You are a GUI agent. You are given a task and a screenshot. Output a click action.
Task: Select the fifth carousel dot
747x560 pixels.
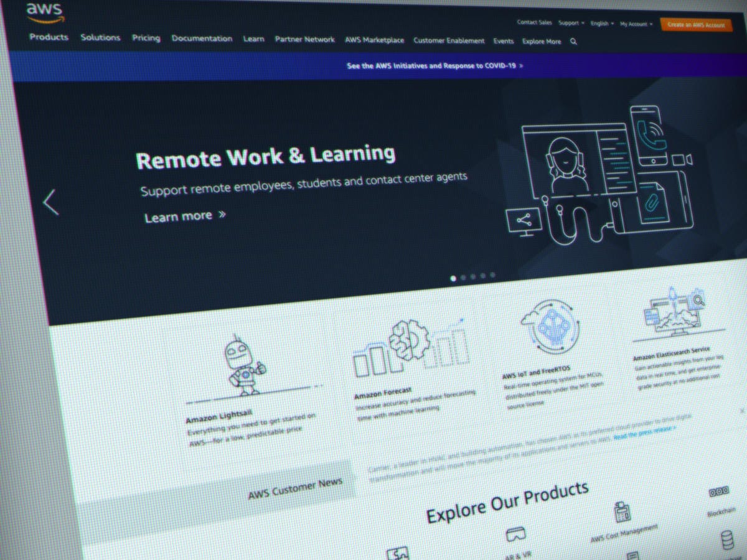point(493,274)
